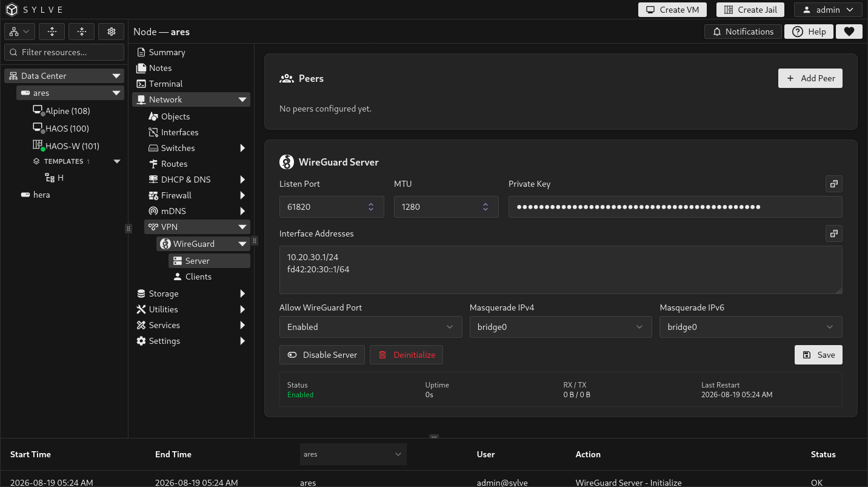The width and height of the screenshot is (868, 487).
Task: Select the HAOS (100) VM
Action: pyautogui.click(x=61, y=129)
